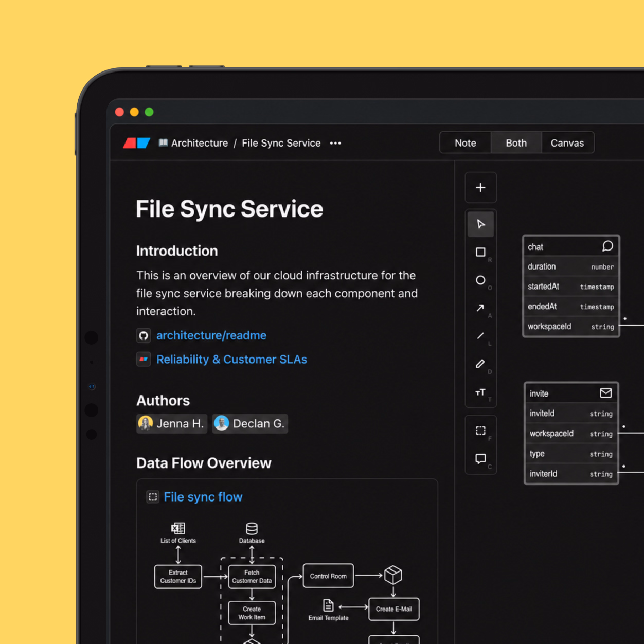Select the Arrow tool
The height and width of the screenshot is (644, 644).
480,308
